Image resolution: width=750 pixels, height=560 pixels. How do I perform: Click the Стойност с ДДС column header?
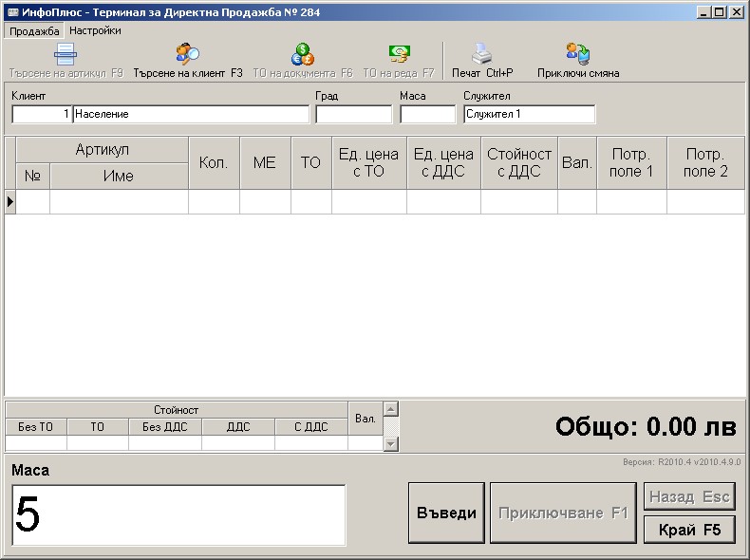(x=519, y=162)
